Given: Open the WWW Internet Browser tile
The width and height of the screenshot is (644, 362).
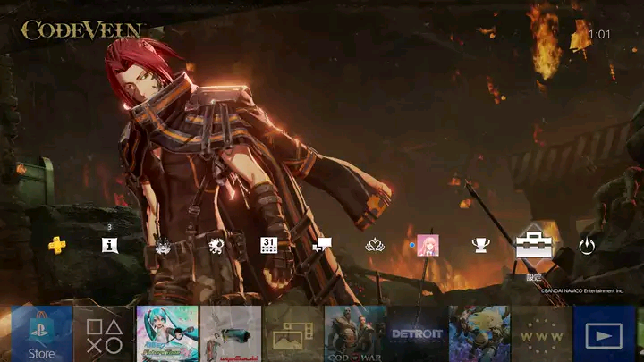Looking at the screenshot, I should click(542, 333).
